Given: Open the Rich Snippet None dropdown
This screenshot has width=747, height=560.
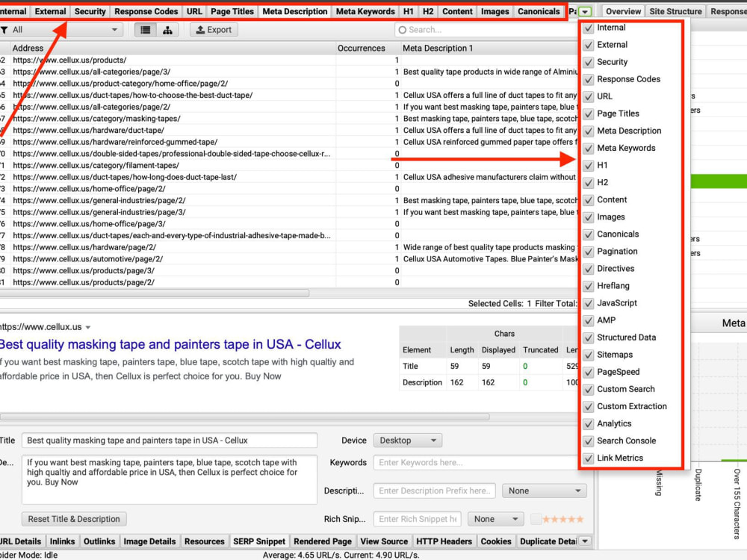Looking at the screenshot, I should click(x=496, y=519).
